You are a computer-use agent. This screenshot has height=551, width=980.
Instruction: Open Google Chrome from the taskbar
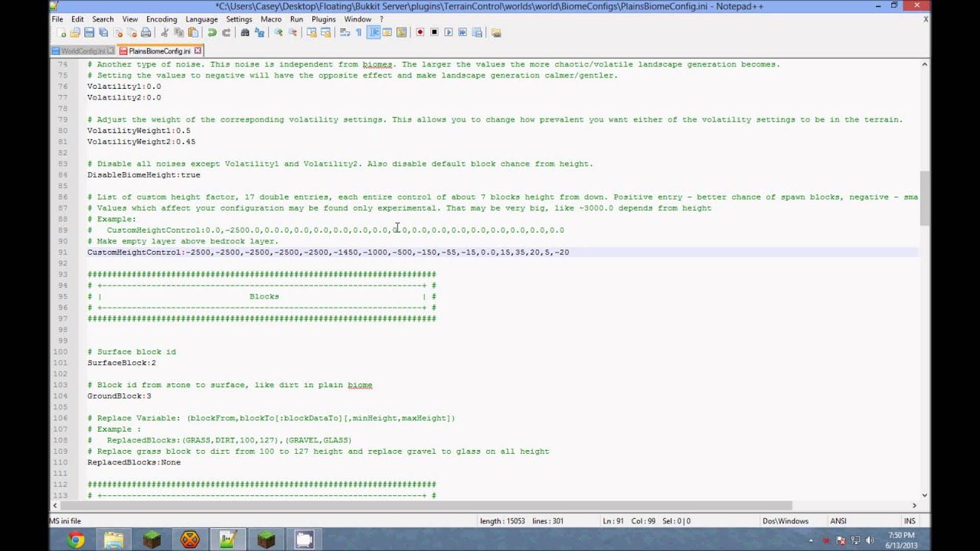pyautogui.click(x=75, y=540)
